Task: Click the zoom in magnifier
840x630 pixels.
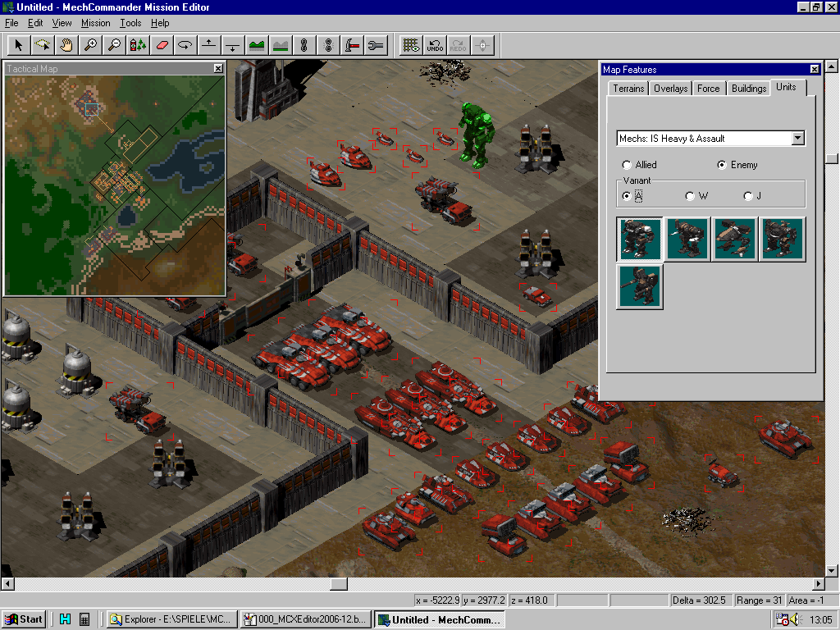Action: (90, 46)
